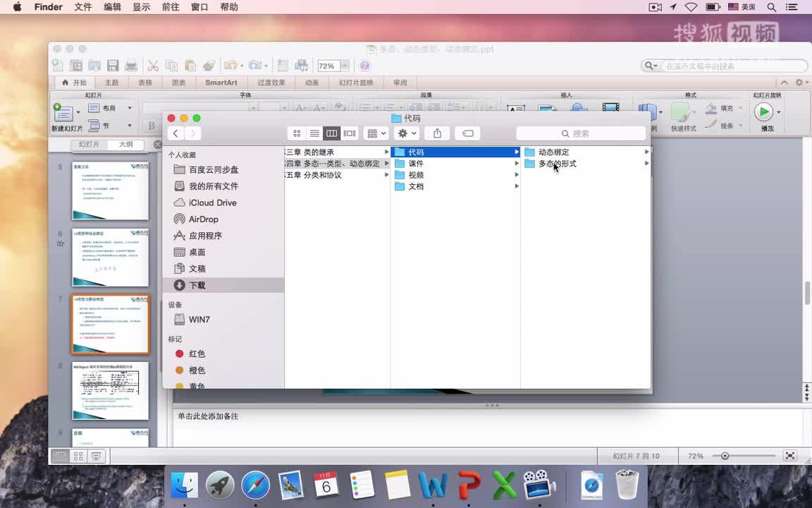
Task: Collapse the ribbon with the chevron control
Action: pyautogui.click(x=784, y=82)
